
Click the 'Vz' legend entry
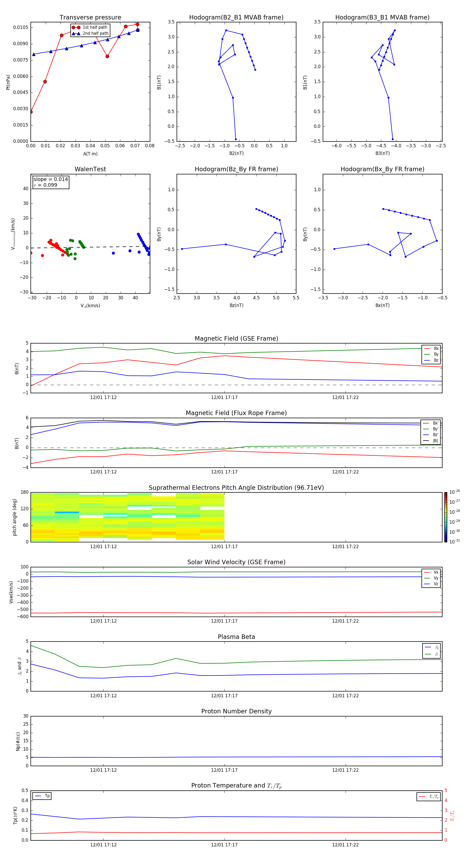click(x=431, y=584)
